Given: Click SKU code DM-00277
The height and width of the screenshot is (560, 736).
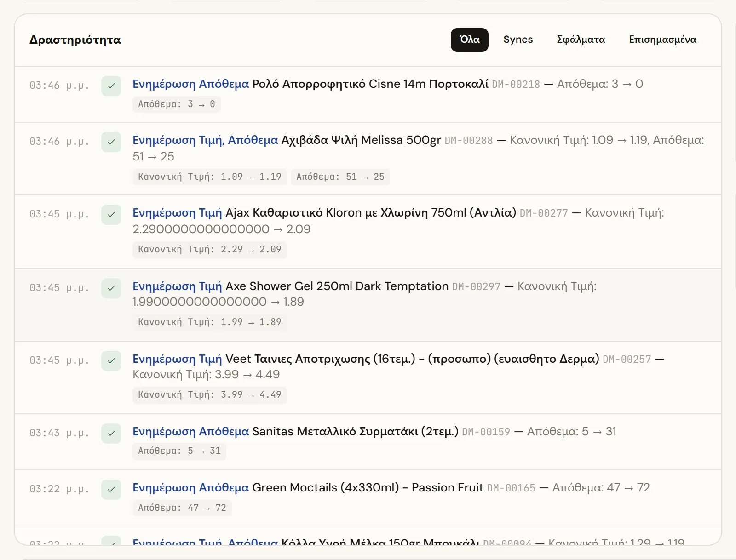Looking at the screenshot, I should point(544,213).
